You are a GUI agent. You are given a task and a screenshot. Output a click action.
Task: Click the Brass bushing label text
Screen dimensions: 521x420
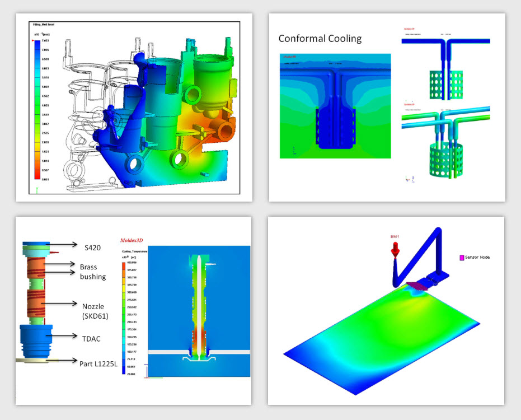93,272
